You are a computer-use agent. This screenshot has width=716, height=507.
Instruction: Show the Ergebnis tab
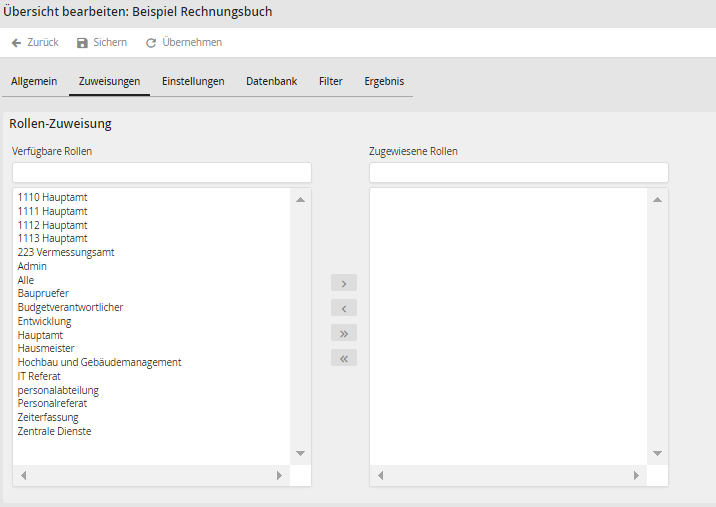tap(384, 81)
